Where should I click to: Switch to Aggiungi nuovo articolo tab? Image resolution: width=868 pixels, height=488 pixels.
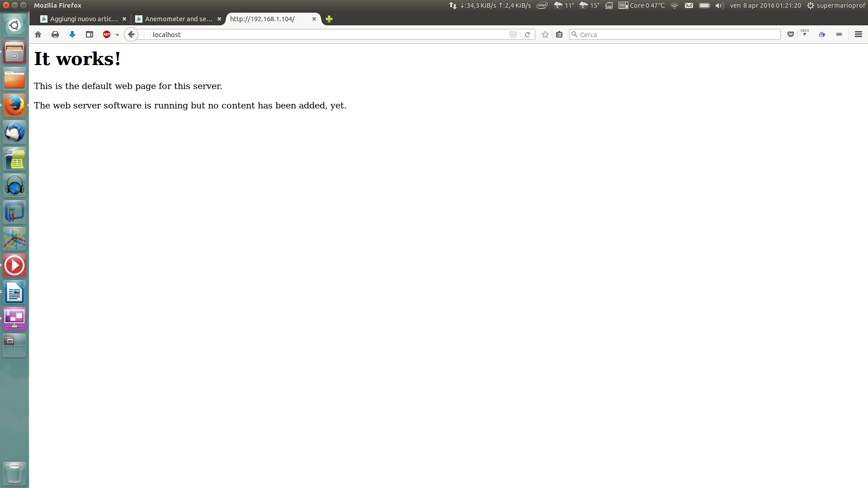(x=83, y=19)
